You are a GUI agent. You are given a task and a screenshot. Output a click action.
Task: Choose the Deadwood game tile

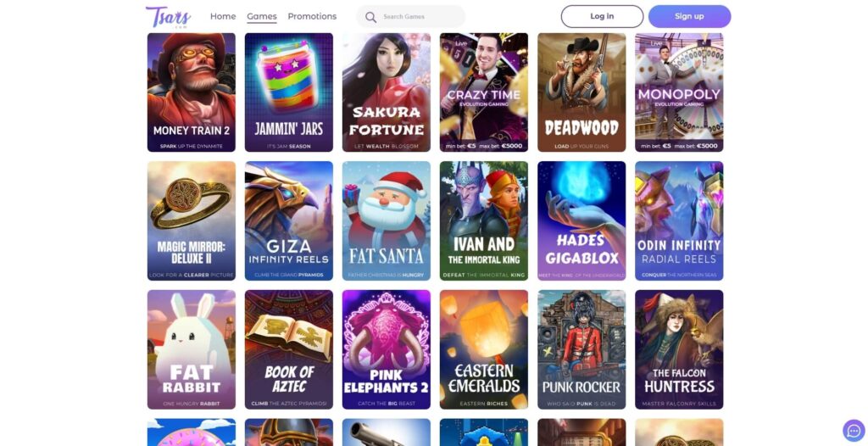click(581, 92)
